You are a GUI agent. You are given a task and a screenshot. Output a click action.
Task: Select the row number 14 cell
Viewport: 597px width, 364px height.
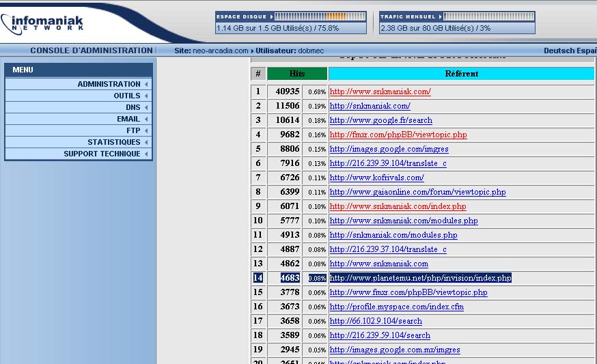click(258, 278)
